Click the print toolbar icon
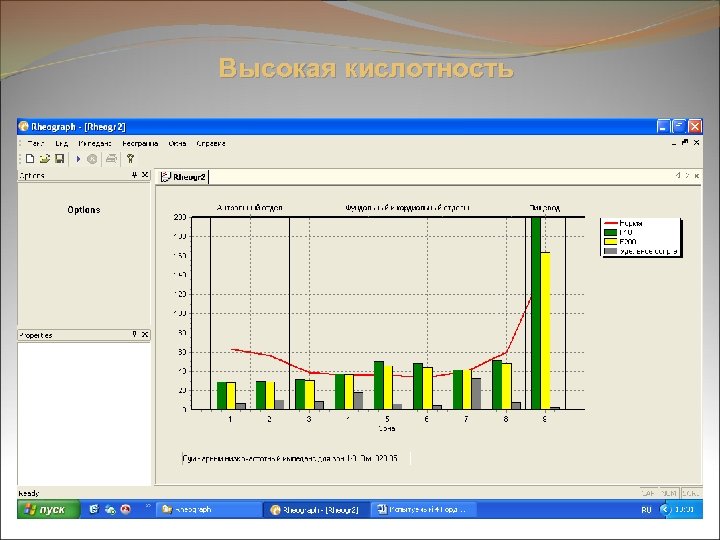The height and width of the screenshot is (540, 720). coord(111,159)
